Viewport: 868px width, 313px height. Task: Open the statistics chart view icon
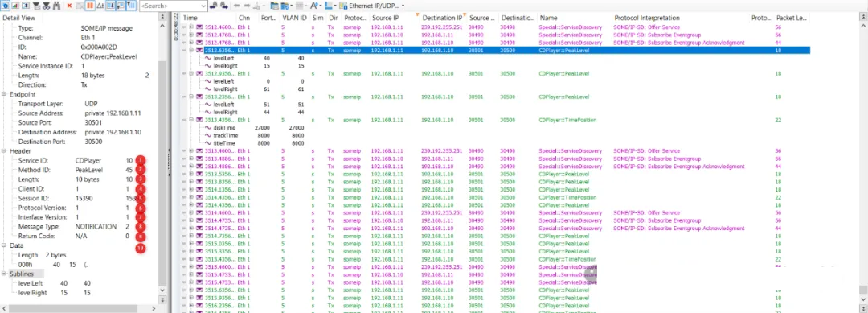15,6
